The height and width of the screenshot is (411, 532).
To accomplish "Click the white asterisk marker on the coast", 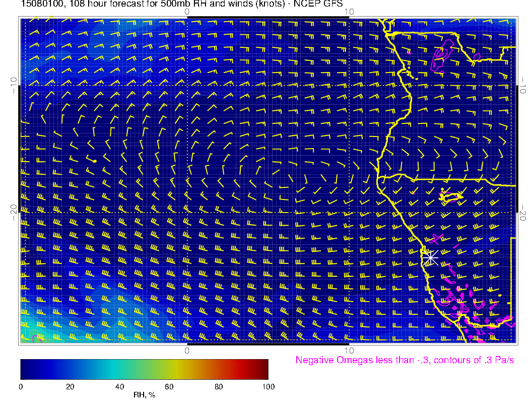I will click(x=429, y=257).
